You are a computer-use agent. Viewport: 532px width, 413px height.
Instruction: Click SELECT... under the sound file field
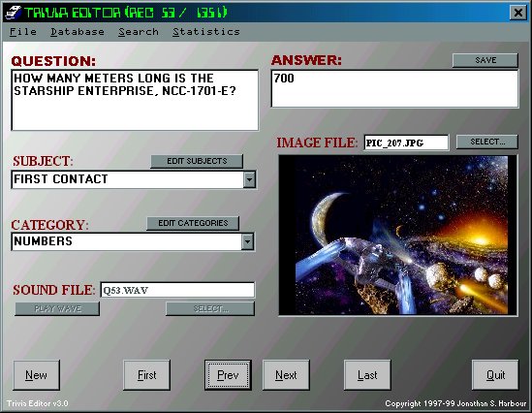(x=210, y=309)
